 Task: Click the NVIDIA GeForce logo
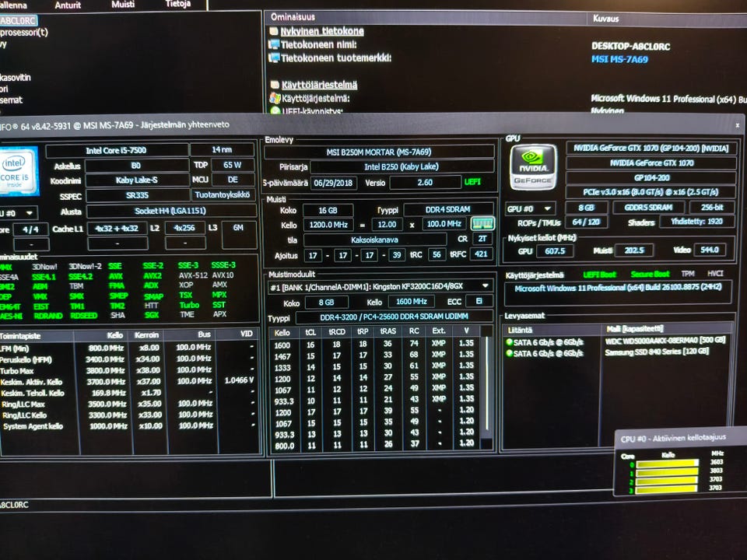pyautogui.click(x=533, y=167)
